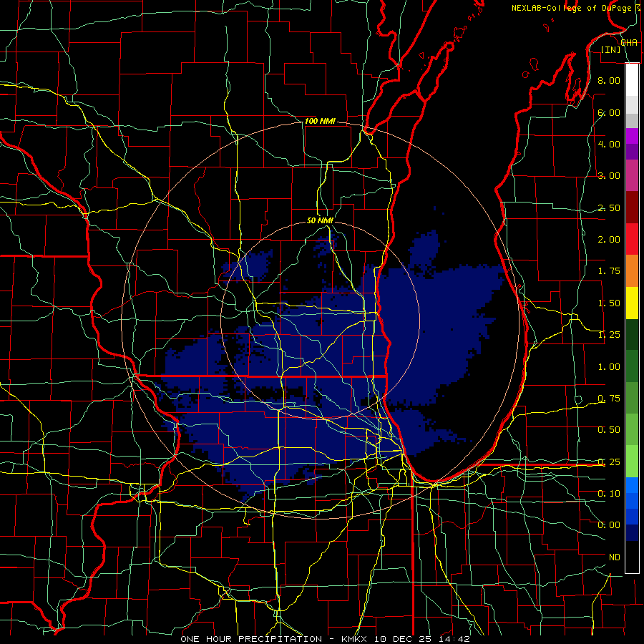Click the 0.50 legend value
This screenshot has height=644, width=644.
point(609,430)
